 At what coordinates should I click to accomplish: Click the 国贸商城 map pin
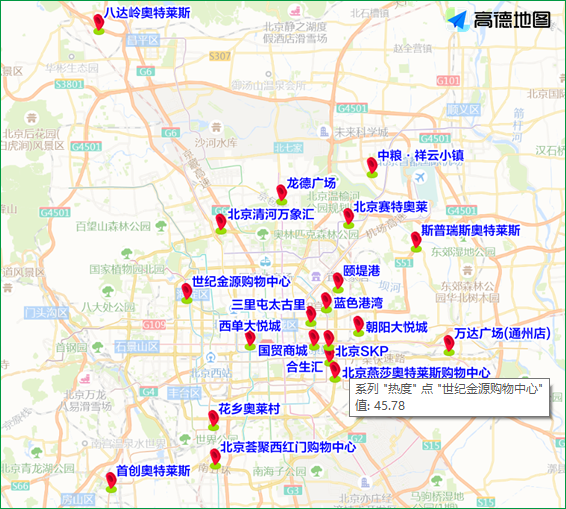click(314, 339)
